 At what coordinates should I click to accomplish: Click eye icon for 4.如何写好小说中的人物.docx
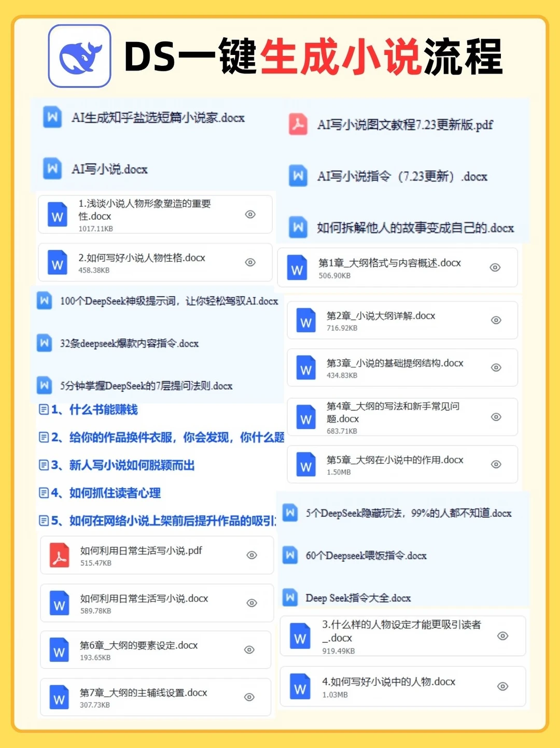(x=502, y=686)
